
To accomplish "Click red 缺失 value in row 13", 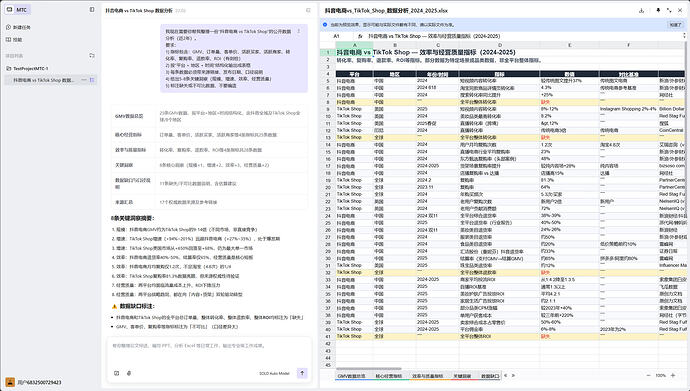I will (x=545, y=138).
